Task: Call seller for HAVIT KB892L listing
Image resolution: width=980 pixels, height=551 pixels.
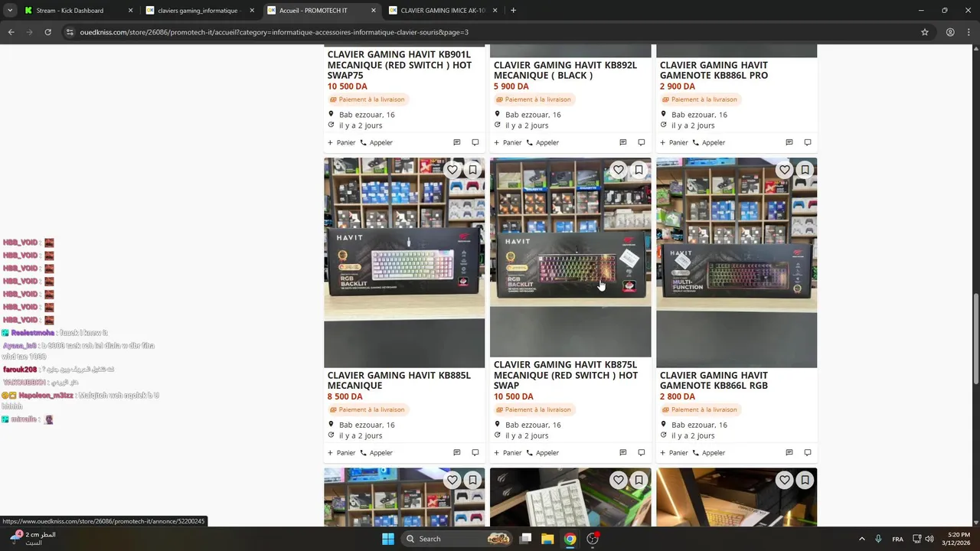Action: [x=543, y=142]
